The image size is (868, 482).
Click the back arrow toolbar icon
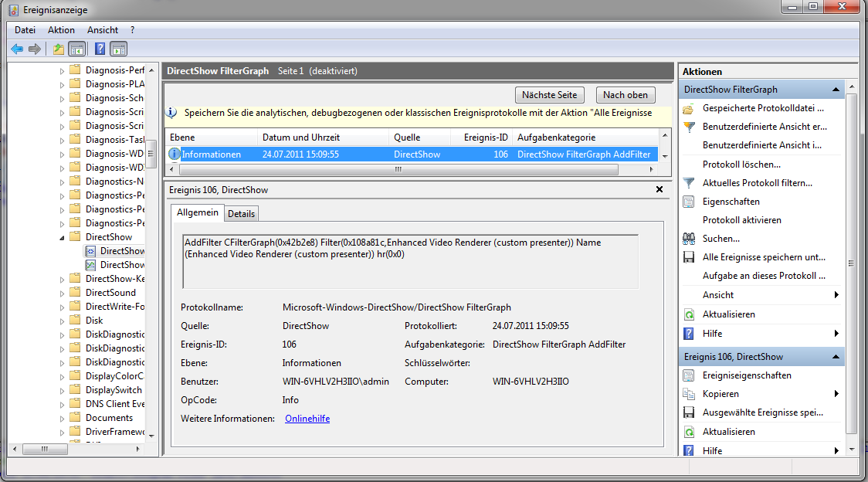pyautogui.click(x=17, y=49)
